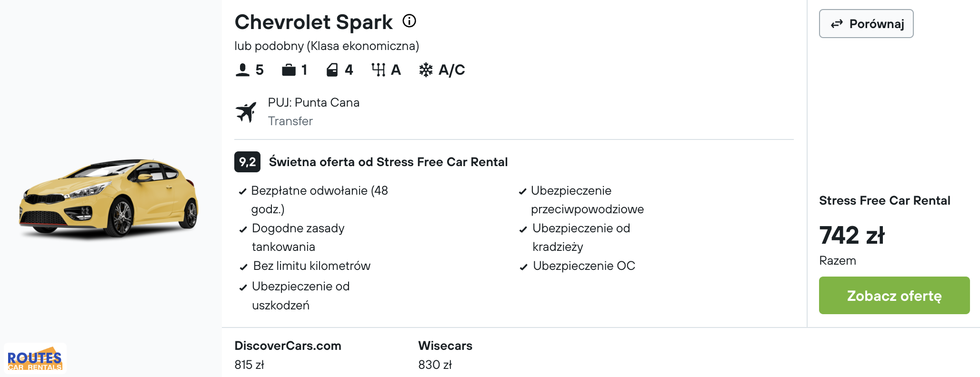Open the offer with Zobacz ofertę
The height and width of the screenshot is (377, 980).
[894, 295]
